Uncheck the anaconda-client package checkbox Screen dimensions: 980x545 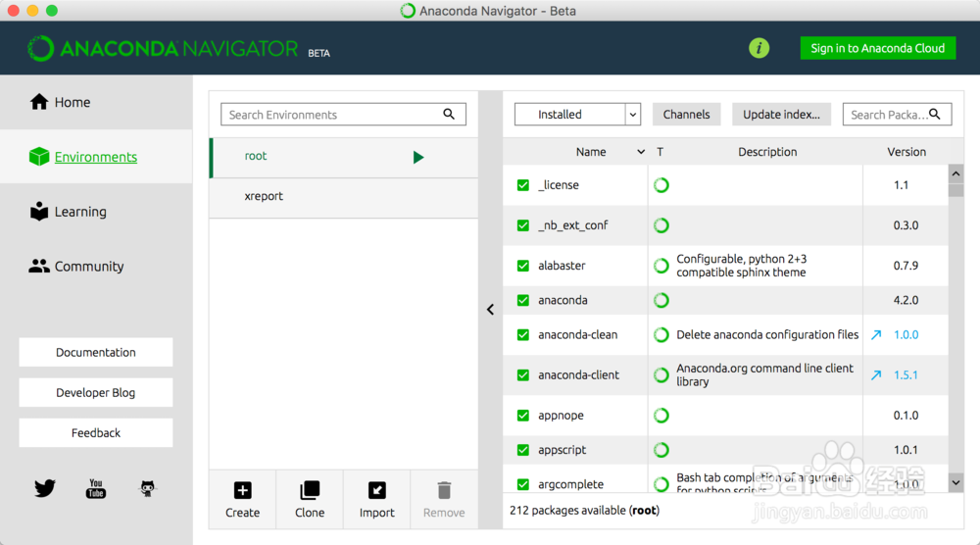523,375
